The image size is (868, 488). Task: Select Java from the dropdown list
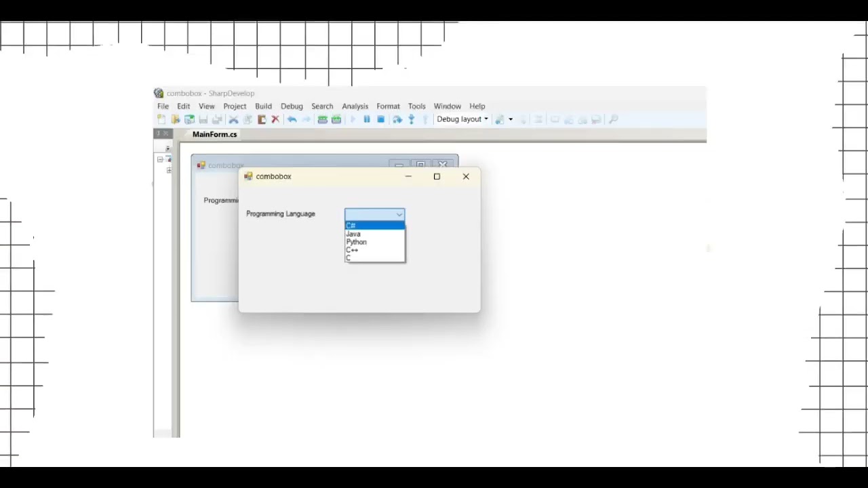pos(375,234)
